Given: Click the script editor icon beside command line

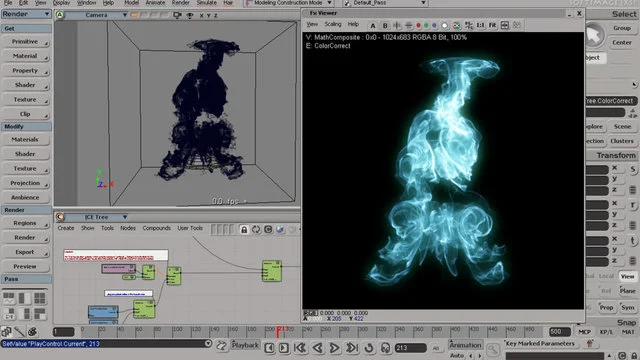Looking at the screenshot, I should 222,346.
